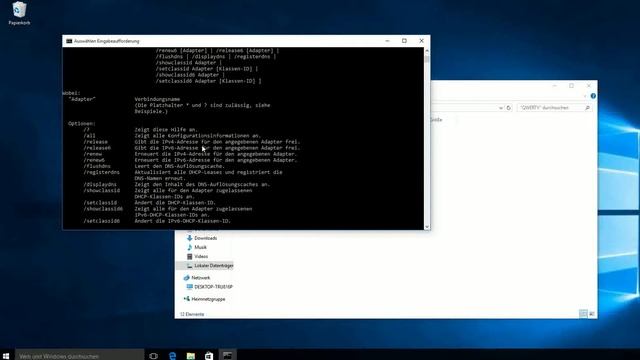
Task: Click the "/displaydns" option text in console
Action: point(100,184)
